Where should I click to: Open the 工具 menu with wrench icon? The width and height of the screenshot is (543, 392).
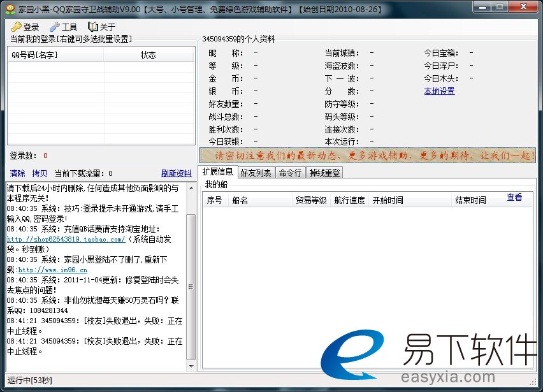coord(63,27)
